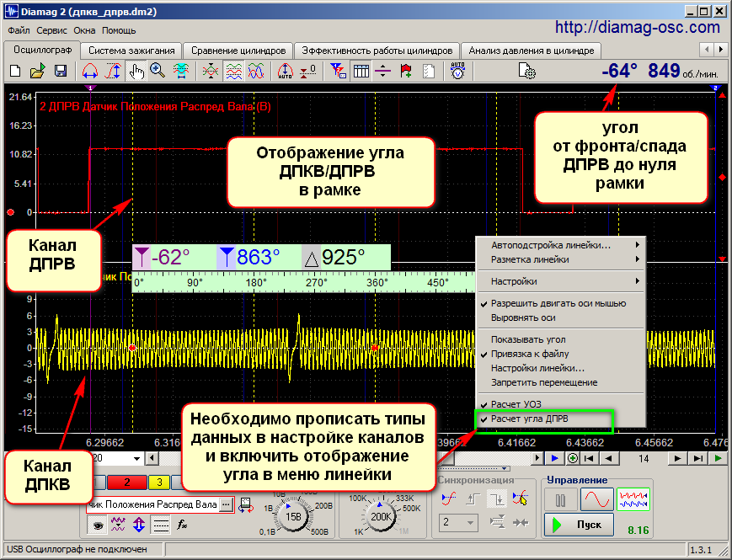Create a new file with toolbar icon
Screen dimensions: 732x560
pyautogui.click(x=15, y=71)
